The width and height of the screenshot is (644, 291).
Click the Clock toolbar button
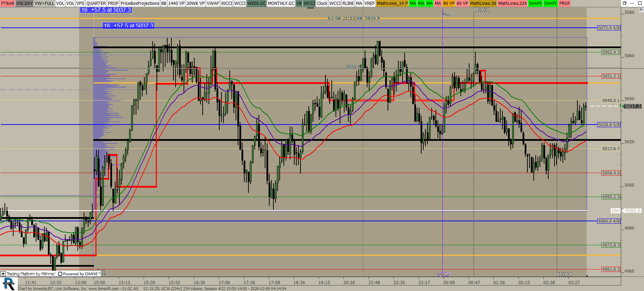point(322,3)
